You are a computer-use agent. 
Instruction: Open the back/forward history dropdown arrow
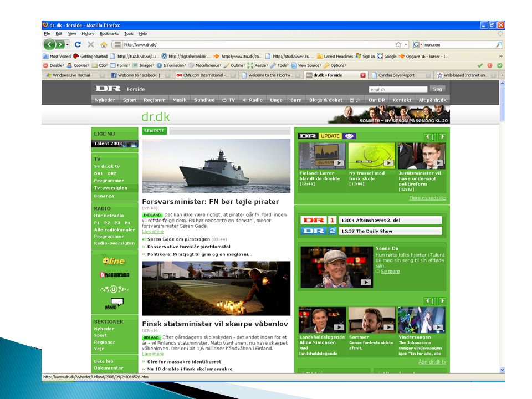coord(68,44)
